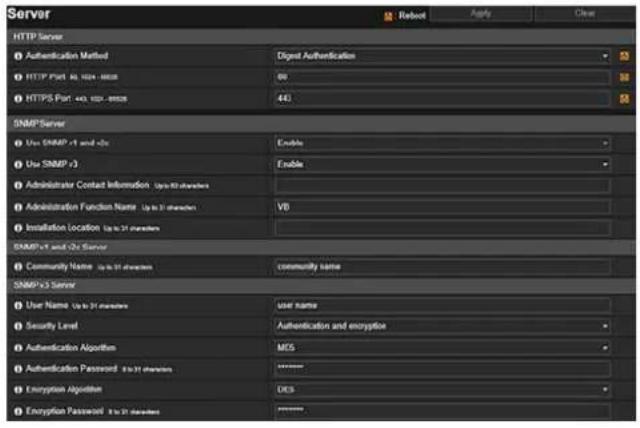Open the Security Level dropdown
Image resolution: width=640 pixels, height=428 pixels.
click(442, 326)
